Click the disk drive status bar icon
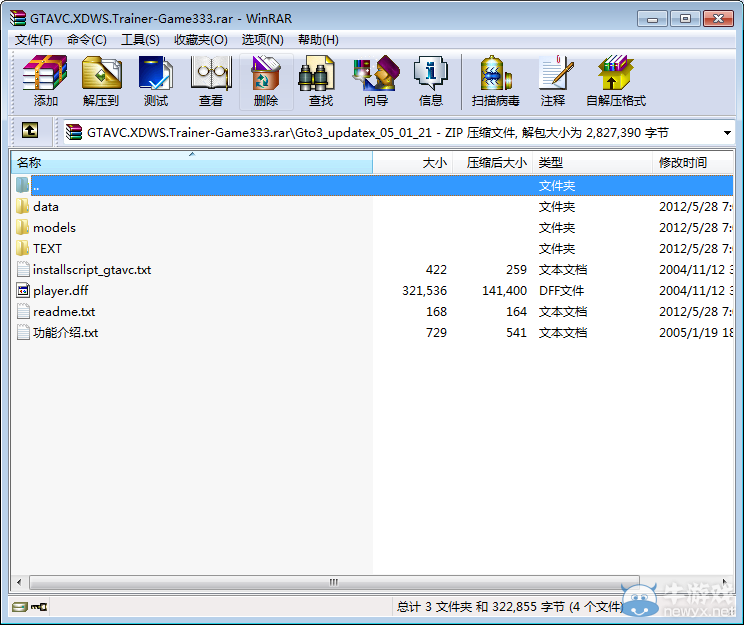744x625 pixels. click(19, 606)
